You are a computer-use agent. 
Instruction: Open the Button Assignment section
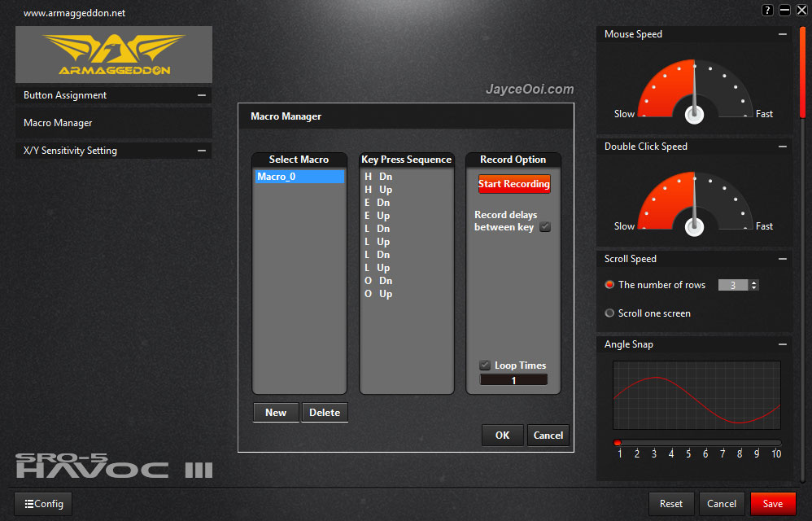[x=114, y=95]
